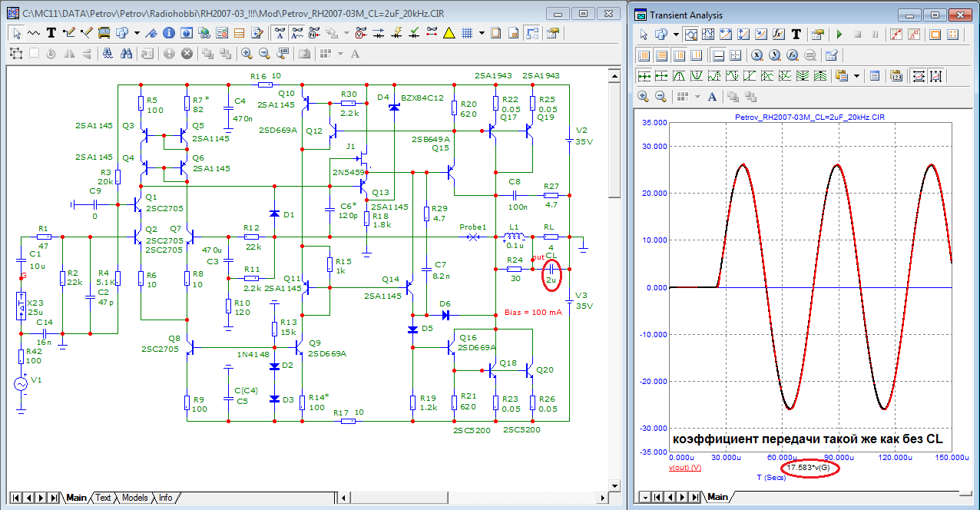
Task: Click the 17.583*v(G) expression label
Action: tap(809, 468)
